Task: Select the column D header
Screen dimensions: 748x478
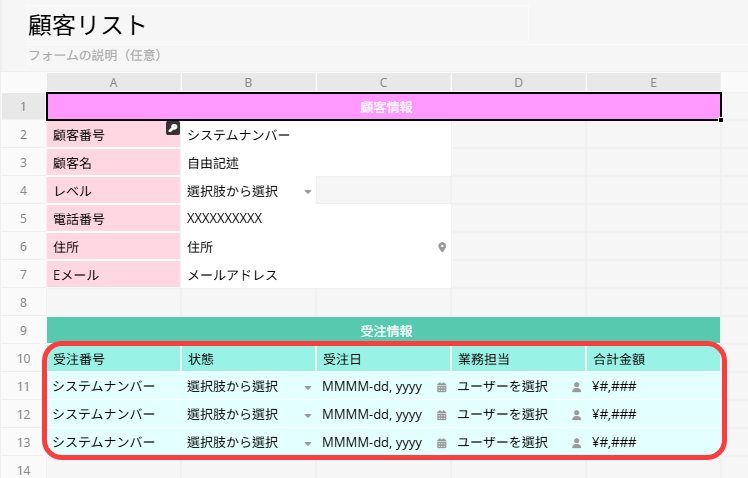Action: point(518,82)
